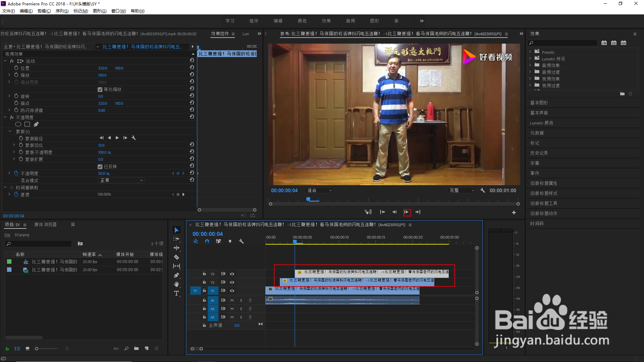The width and height of the screenshot is (644, 362).
Task: Select the Hand tool
Action: pyautogui.click(x=177, y=284)
